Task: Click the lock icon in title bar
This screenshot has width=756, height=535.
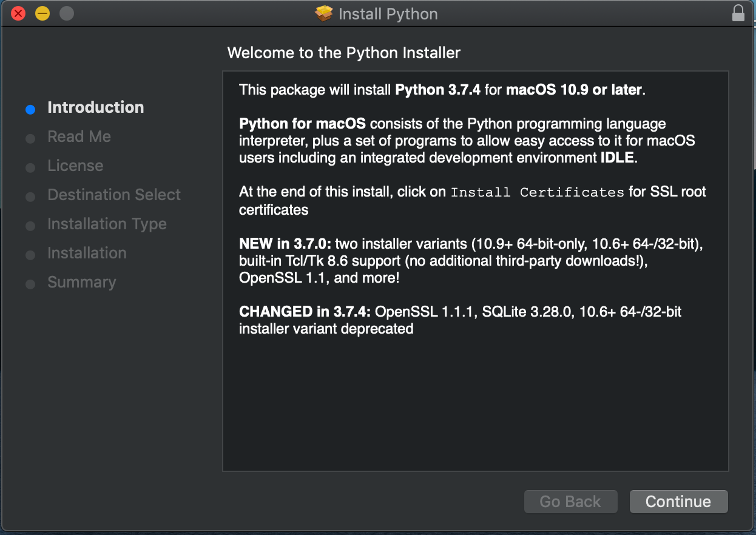Action: 738,13
